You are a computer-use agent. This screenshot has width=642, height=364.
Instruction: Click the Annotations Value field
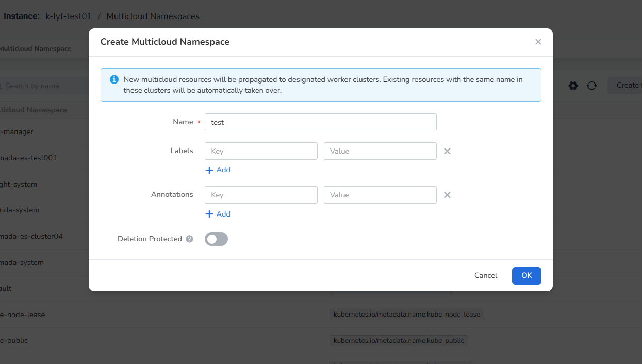(x=380, y=195)
